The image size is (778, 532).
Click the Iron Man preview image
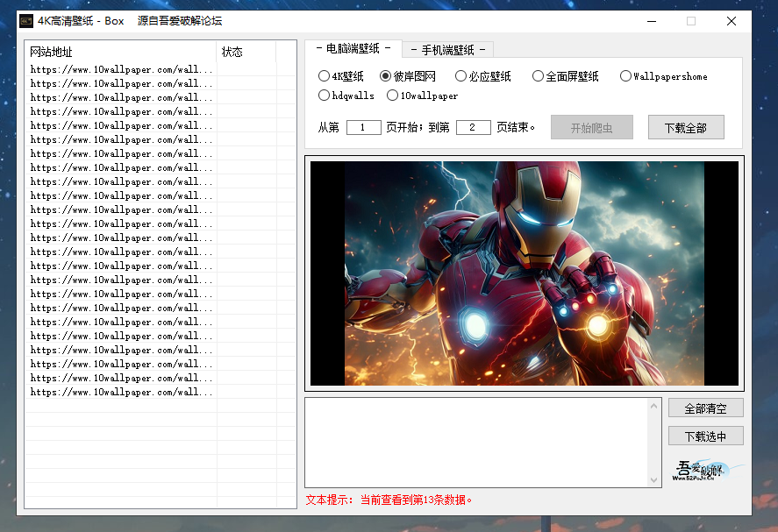pyautogui.click(x=524, y=273)
